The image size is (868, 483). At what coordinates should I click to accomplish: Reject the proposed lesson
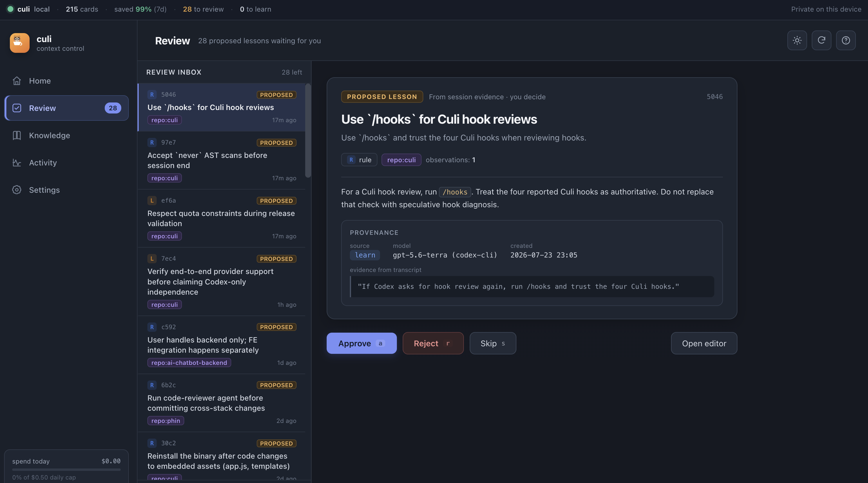coord(433,343)
